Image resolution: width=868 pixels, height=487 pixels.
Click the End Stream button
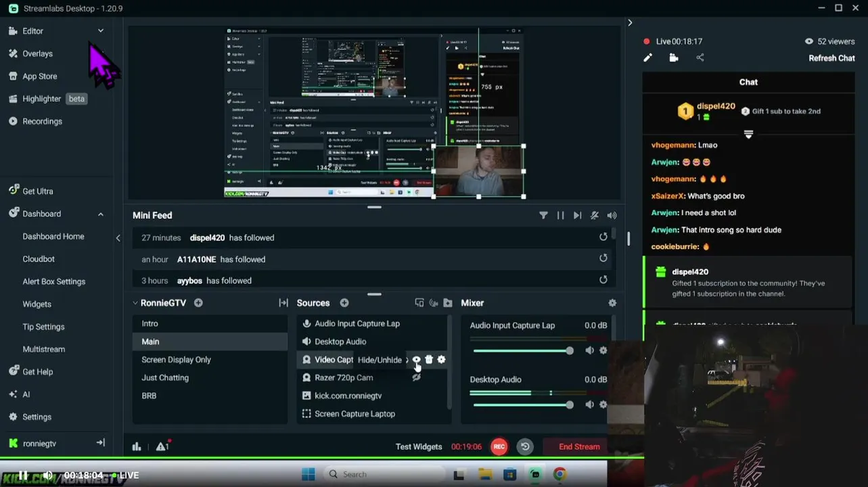[x=579, y=446]
